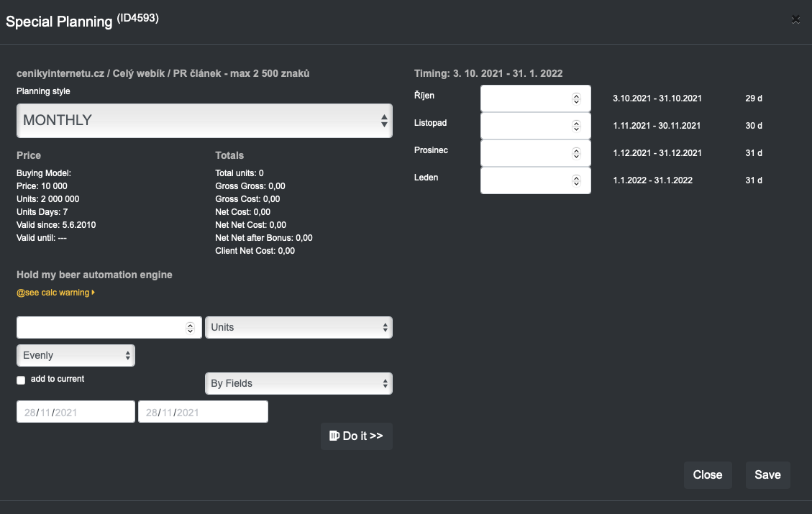Open the MONTHLY planning style dropdown
Screen dimensions: 812x514
204,121
